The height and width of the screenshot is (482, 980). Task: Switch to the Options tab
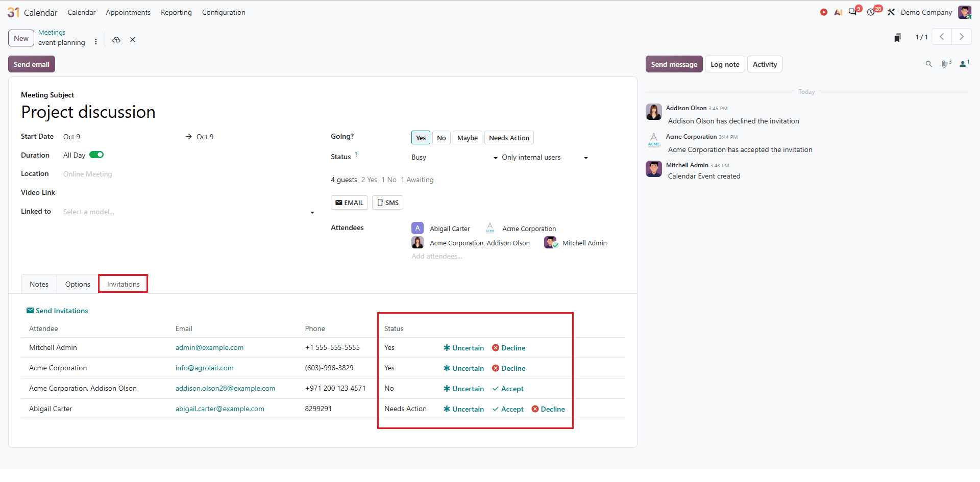(x=78, y=284)
